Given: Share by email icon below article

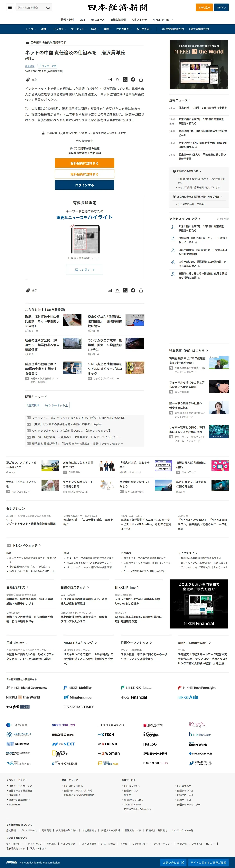Looking at the screenshot, I should pos(110,290).
